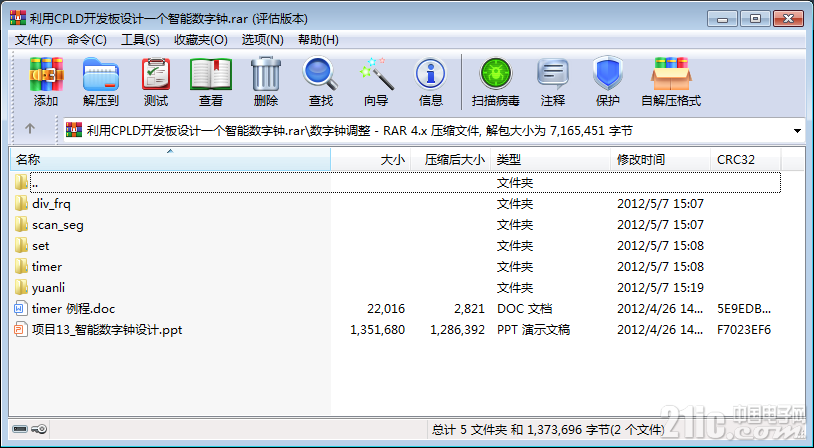Open the 收藏夹(O) menu

coord(201,40)
